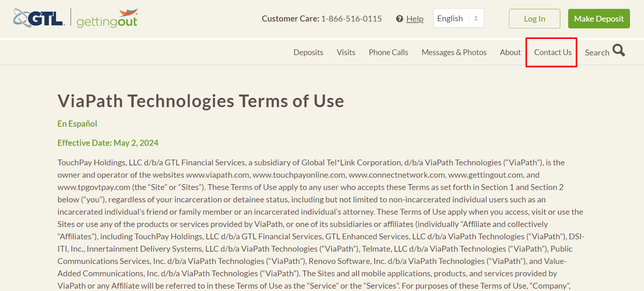644x291 pixels.
Task: Open the Deposits menu
Action: tap(308, 52)
